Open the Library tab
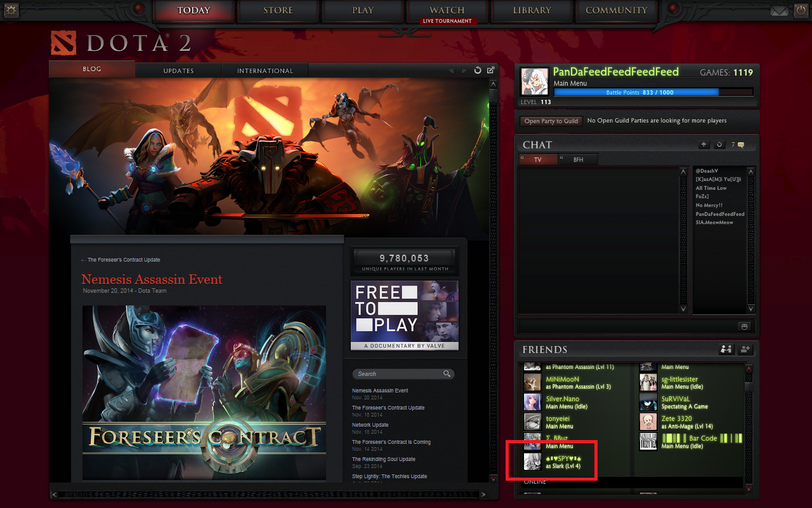Viewport: 812px width, 508px height. (x=532, y=11)
